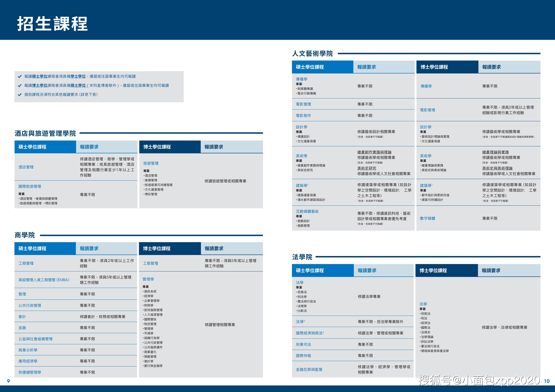Click the 法學院 section heading
This screenshot has height=392, width=555.
pyautogui.click(x=302, y=257)
